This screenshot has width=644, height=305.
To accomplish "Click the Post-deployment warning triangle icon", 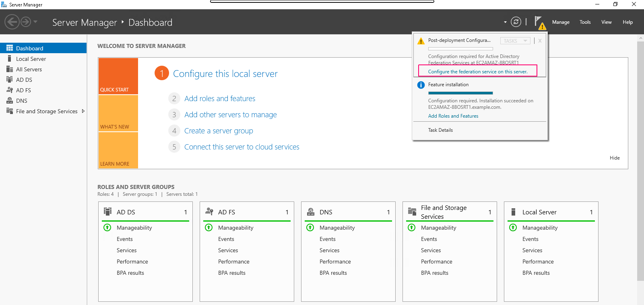I will pos(421,41).
